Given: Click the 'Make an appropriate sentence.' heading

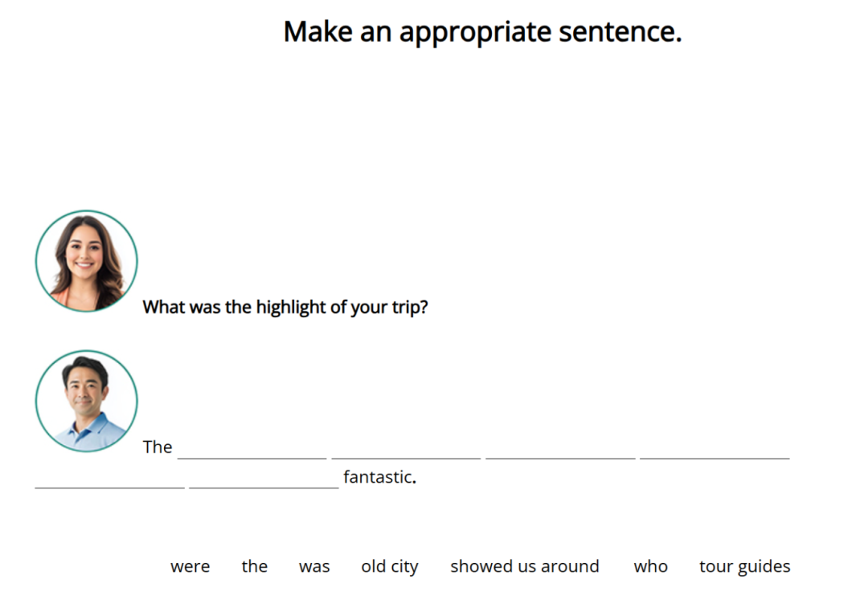Looking at the screenshot, I should 482,31.
